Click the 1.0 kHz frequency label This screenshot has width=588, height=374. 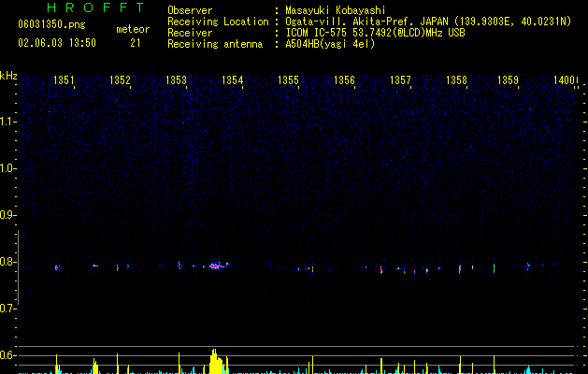tap(8, 168)
